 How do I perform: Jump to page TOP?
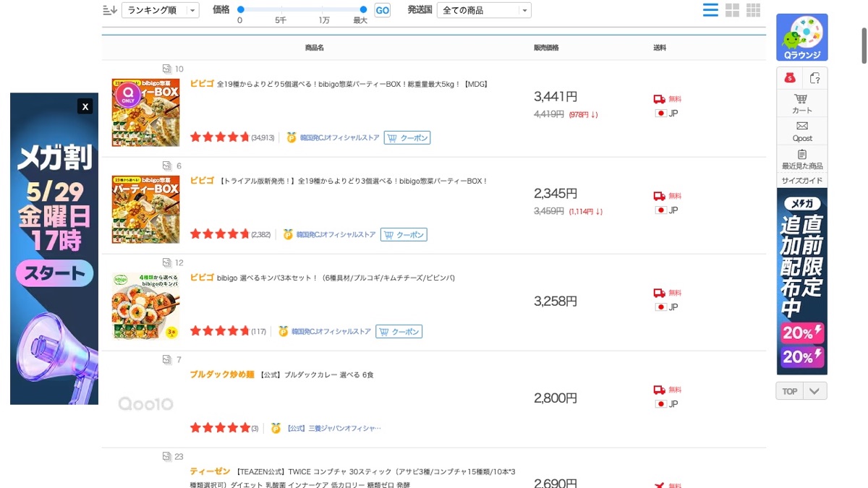coord(789,391)
